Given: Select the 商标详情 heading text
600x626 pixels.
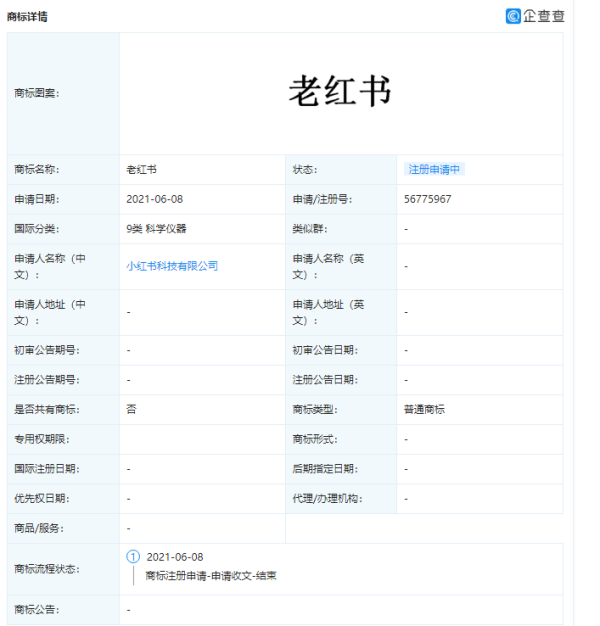Looking at the screenshot, I should pyautogui.click(x=27, y=17).
